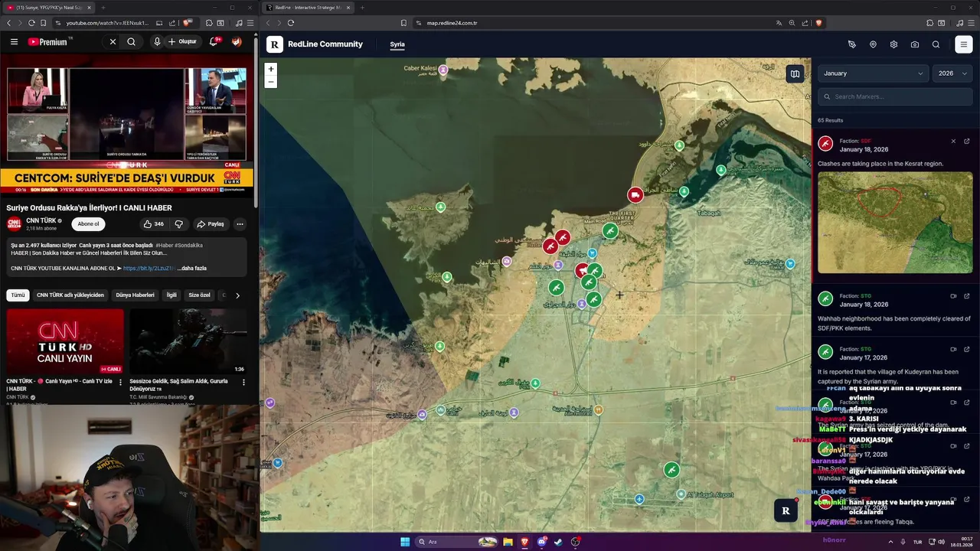Open Windows Start menu
The height and width of the screenshot is (551, 980).
pos(405,542)
